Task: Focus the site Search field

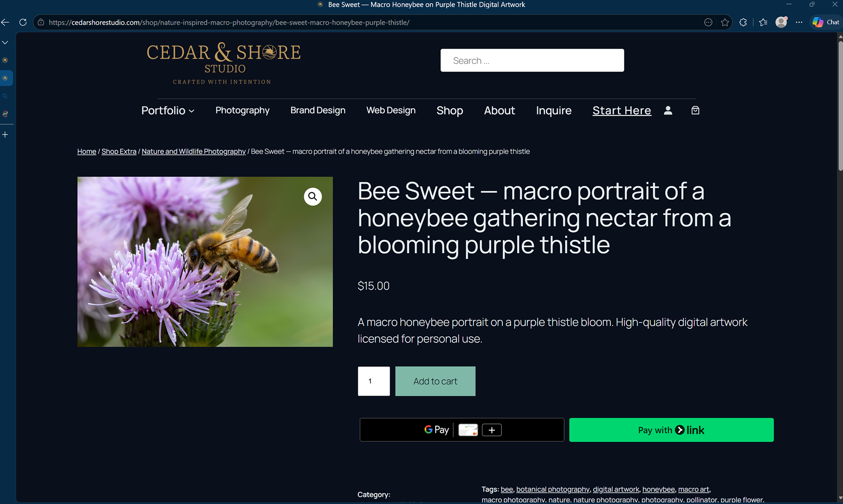Action: point(532,61)
